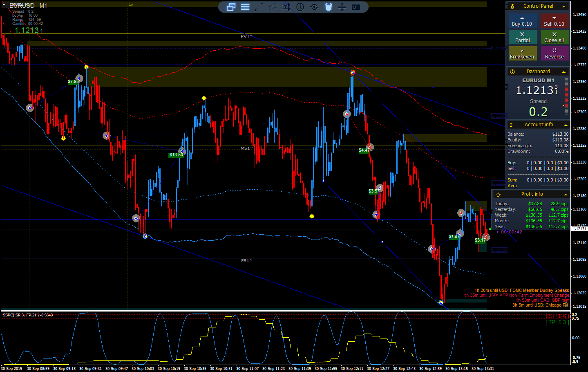Screen dimensions: 588x372
Task: Click the info icon beside Dashboard
Action: [512, 72]
